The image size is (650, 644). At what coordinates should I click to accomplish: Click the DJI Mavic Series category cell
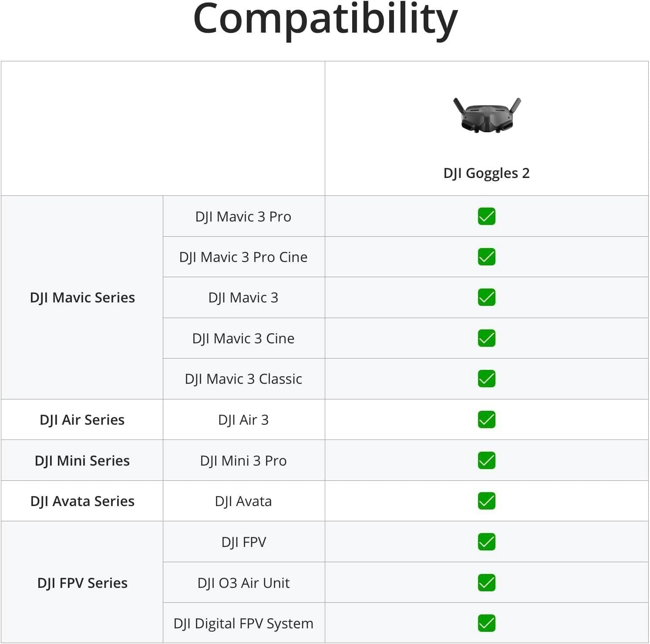82,298
